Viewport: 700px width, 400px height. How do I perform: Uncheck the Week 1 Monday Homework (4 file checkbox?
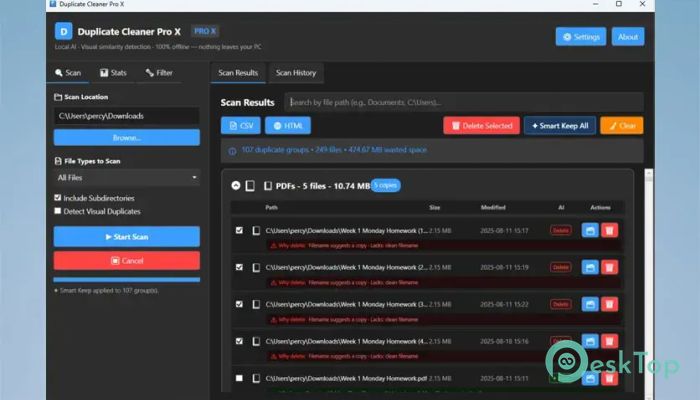coord(239,342)
